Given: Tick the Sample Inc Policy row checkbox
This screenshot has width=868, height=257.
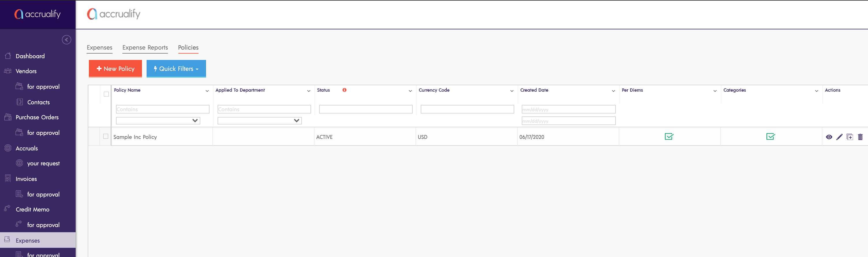Looking at the screenshot, I should tap(106, 136).
